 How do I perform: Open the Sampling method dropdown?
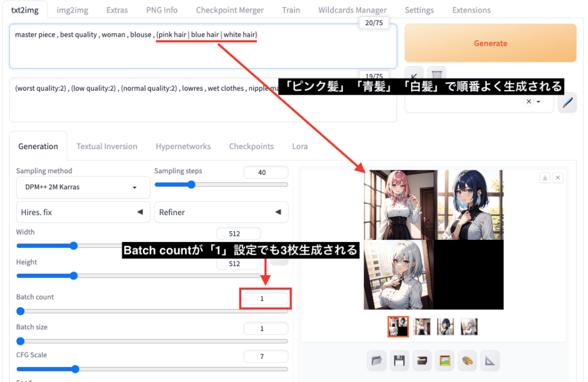(x=83, y=187)
